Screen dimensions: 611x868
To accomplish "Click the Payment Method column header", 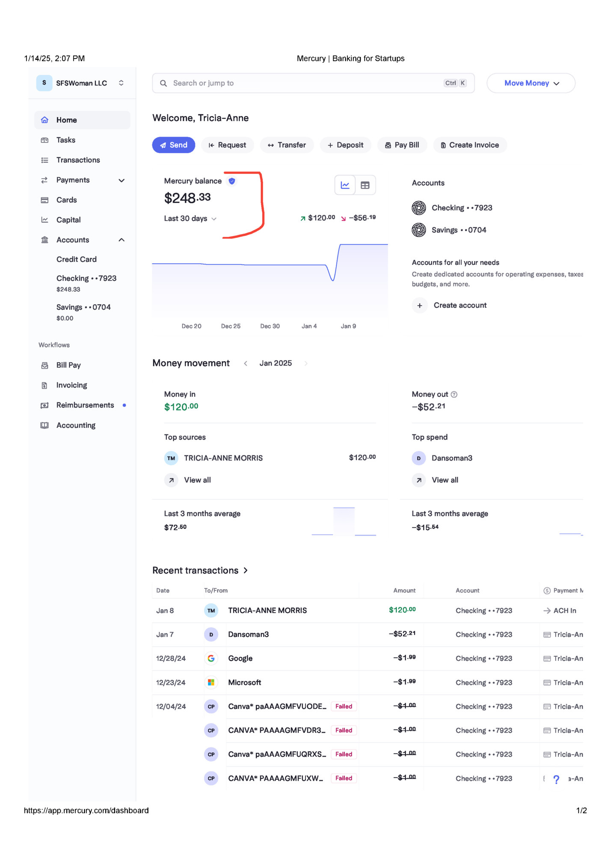I will click(x=563, y=591).
